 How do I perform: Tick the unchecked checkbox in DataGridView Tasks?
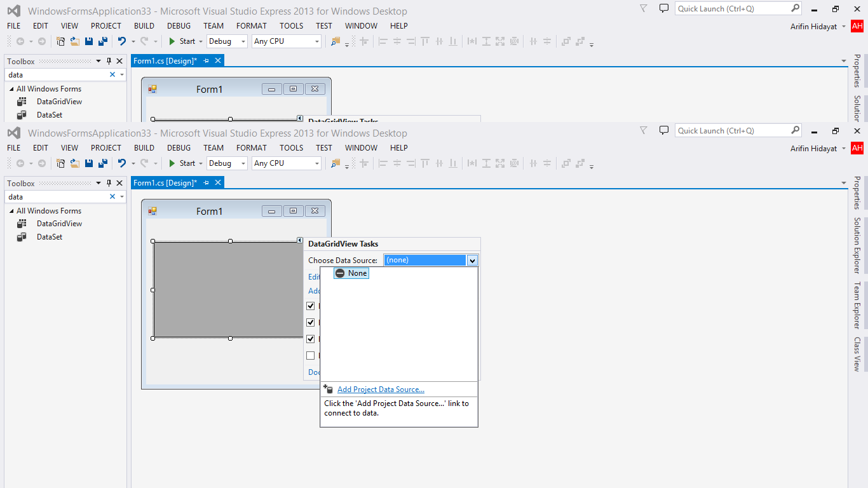tap(311, 356)
